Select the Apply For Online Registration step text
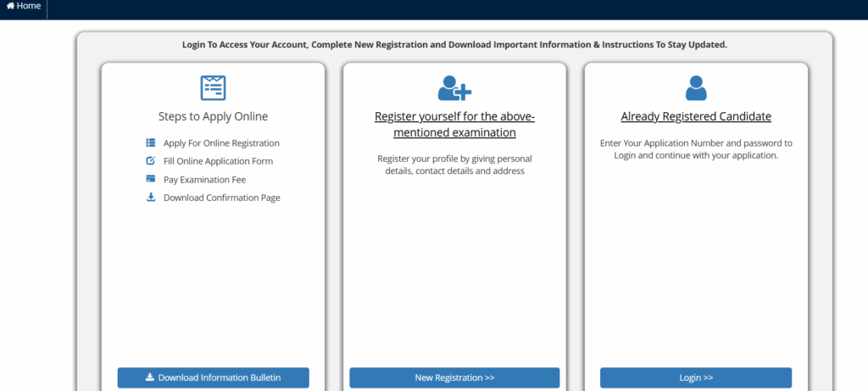This screenshot has height=391, width=868. point(221,143)
